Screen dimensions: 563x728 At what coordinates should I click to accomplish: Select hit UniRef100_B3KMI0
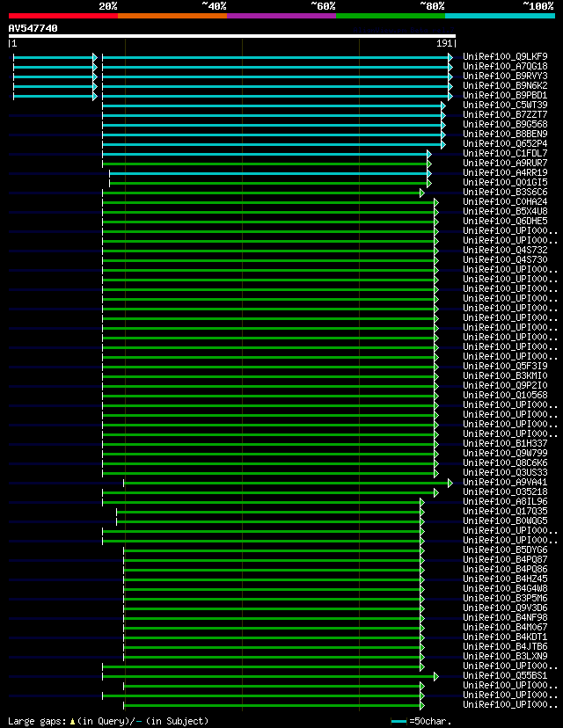[x=505, y=375]
